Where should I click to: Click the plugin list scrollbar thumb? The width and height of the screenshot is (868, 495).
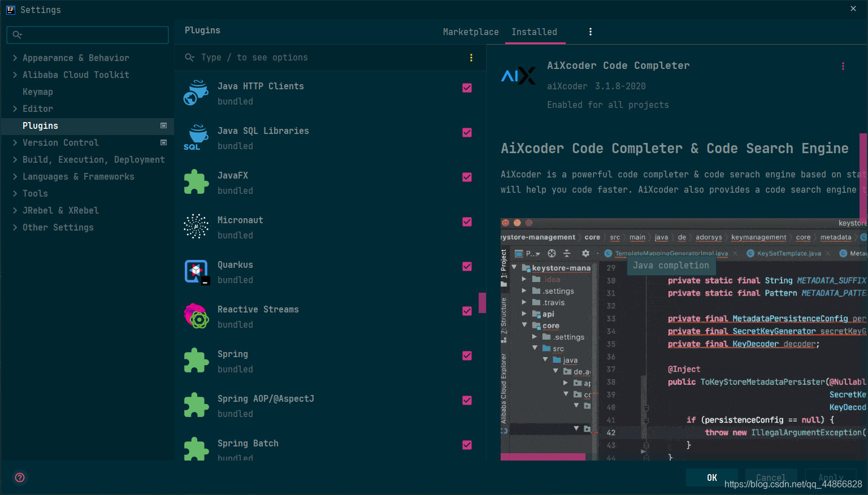coord(482,302)
